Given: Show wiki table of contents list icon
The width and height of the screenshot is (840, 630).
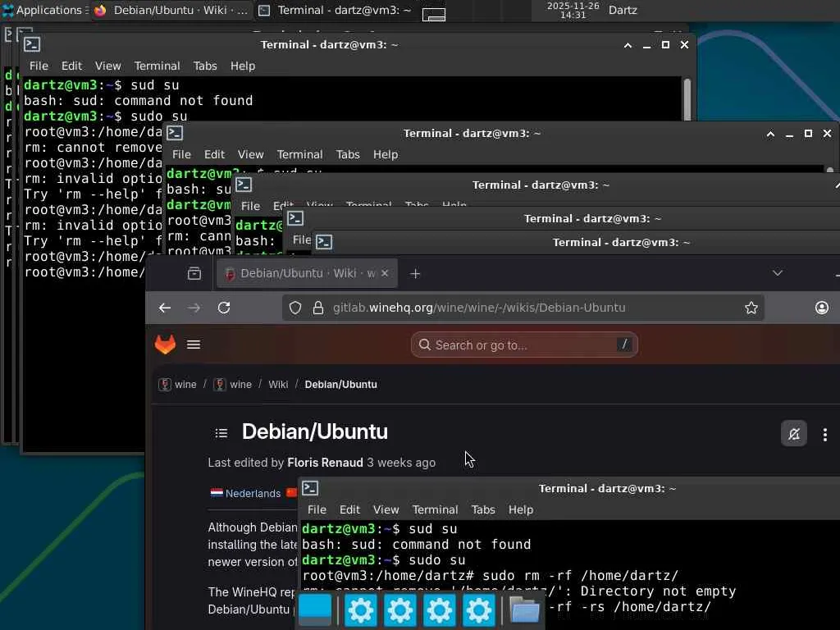Looking at the screenshot, I should [x=221, y=433].
